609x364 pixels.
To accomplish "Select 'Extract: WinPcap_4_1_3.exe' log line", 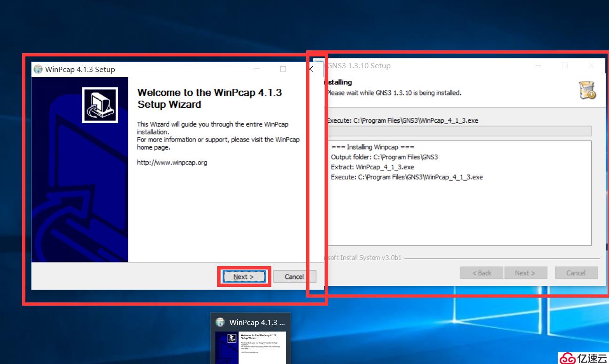I will tap(372, 167).
